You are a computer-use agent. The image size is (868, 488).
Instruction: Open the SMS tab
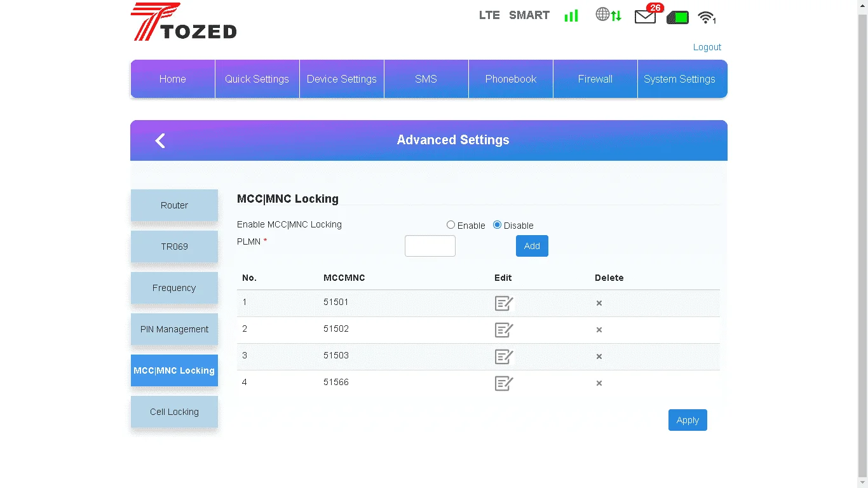coord(426,79)
